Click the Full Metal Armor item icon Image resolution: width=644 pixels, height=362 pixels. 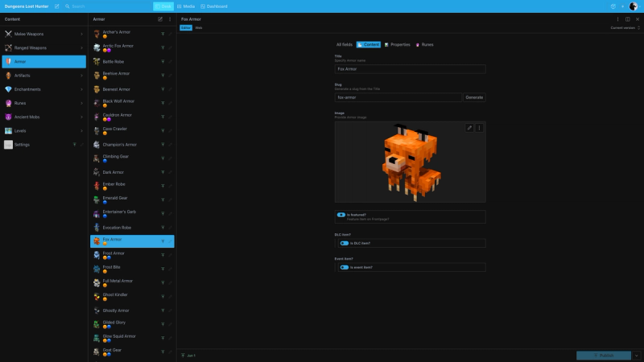(x=97, y=283)
